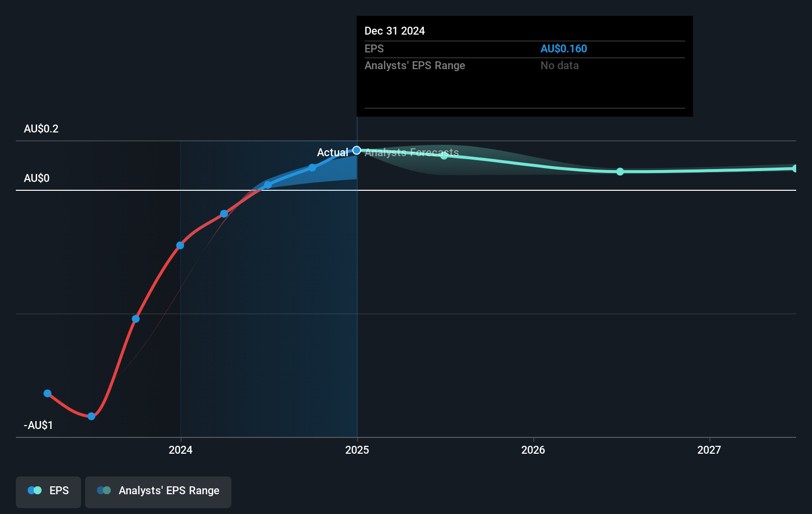
Task: Click the AU$0.2 y-axis label
Action: click(x=41, y=128)
